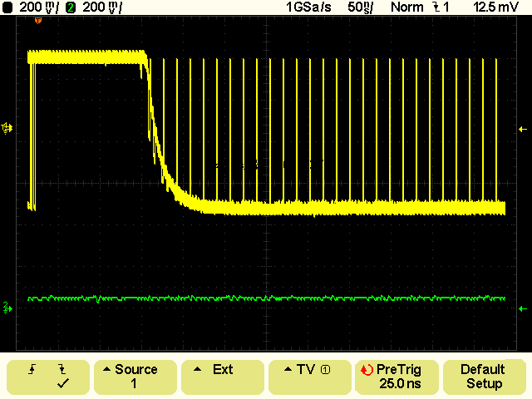Screen dimensions: 532x399
Task: Click the rotating knob icon on PreTrig
Action: click(367, 370)
